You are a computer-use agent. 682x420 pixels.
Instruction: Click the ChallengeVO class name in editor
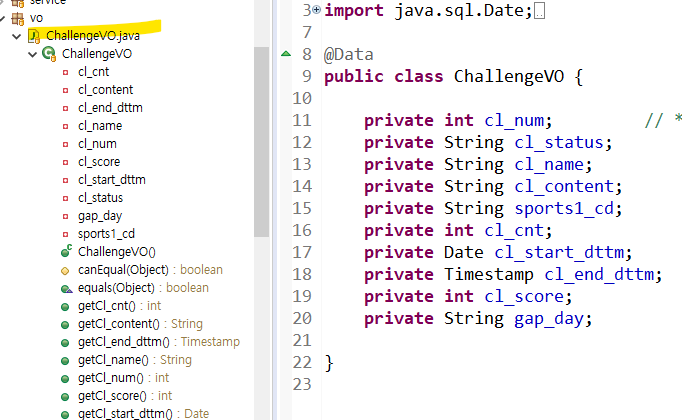pyautogui.click(x=508, y=77)
